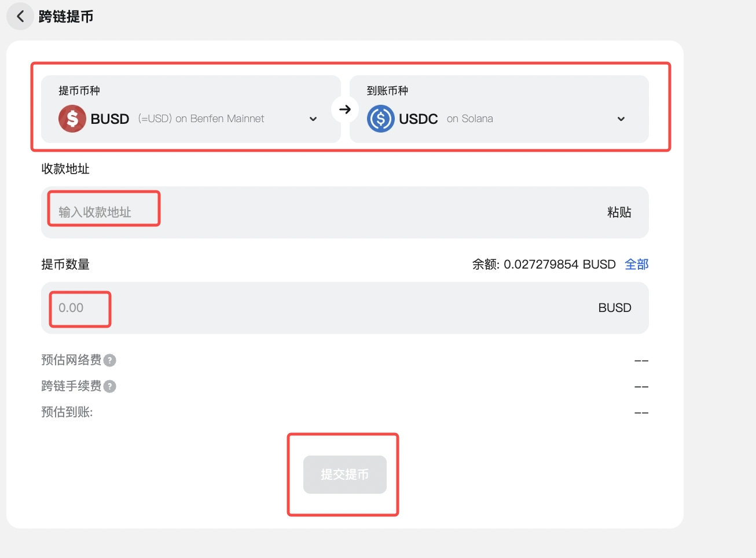Image resolution: width=756 pixels, height=558 pixels.
Task: Focus the 提币数量 amount field
Action: click(345, 308)
